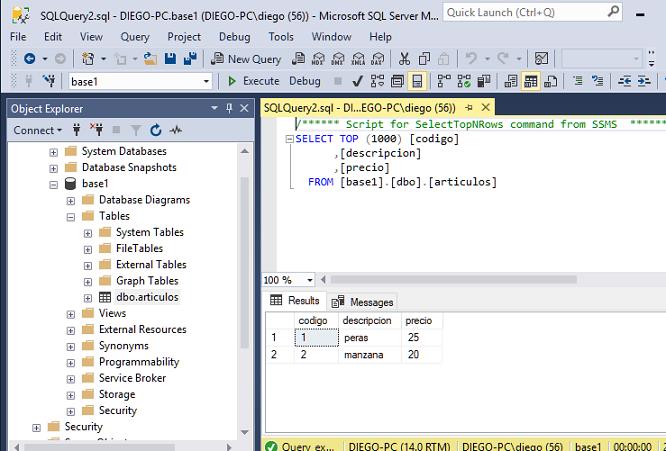Click the DMX query icon
Image resolution: width=666 pixels, height=451 pixels.
[x=338, y=59]
